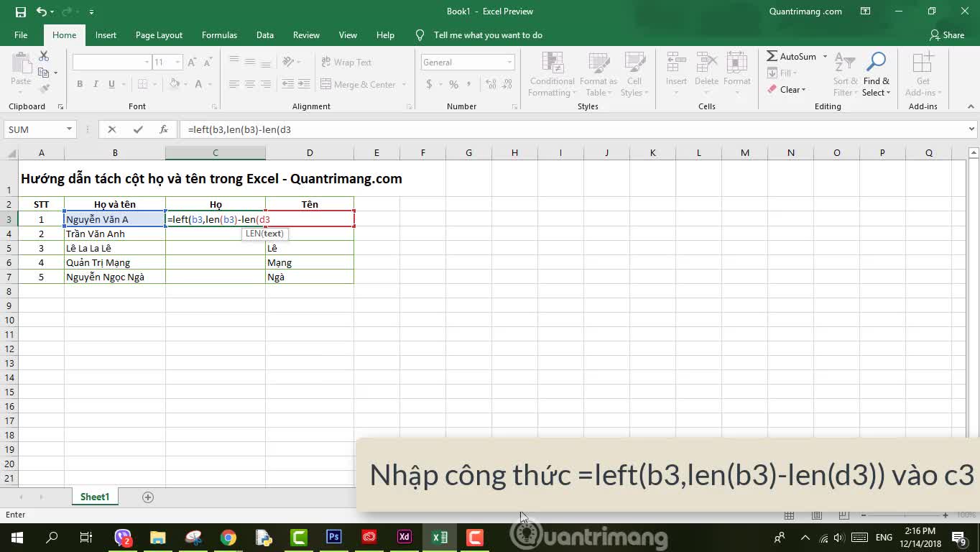Viewport: 980px width, 552px height.
Task: Expand the AutoSum dropdown arrow
Action: click(825, 56)
